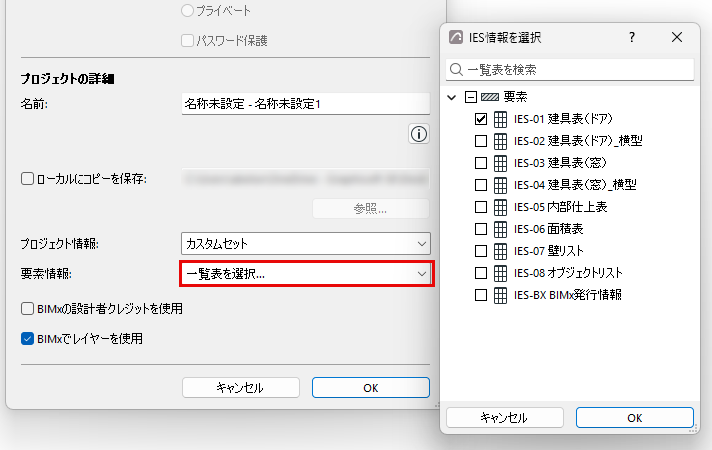Click キャンセル in the IES情報を選択 dialog
The image size is (712, 450).
504,418
